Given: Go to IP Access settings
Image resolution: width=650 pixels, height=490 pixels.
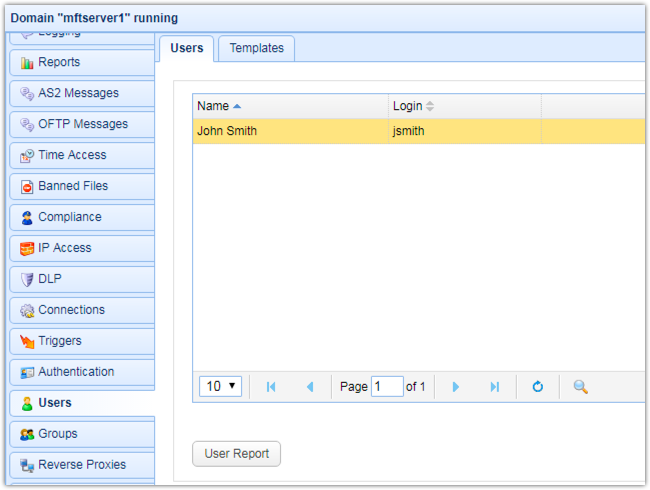Looking at the screenshot, I should coord(82,248).
